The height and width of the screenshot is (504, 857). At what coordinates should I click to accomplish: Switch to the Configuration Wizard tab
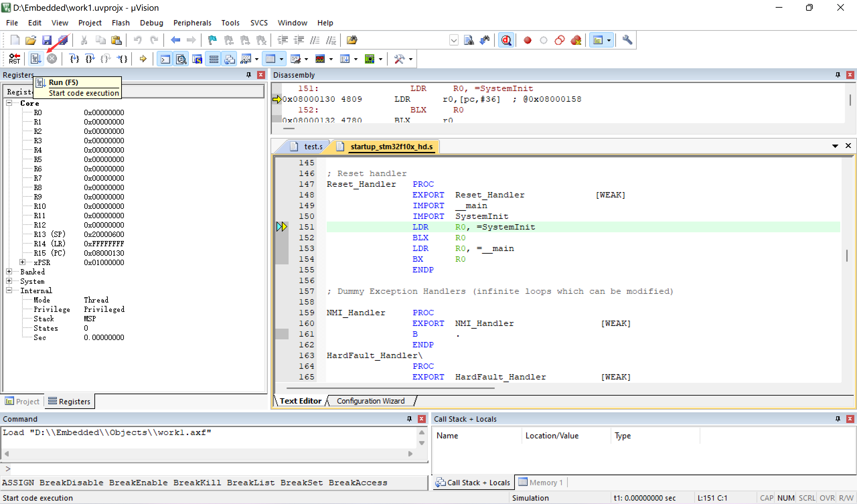pyautogui.click(x=371, y=401)
